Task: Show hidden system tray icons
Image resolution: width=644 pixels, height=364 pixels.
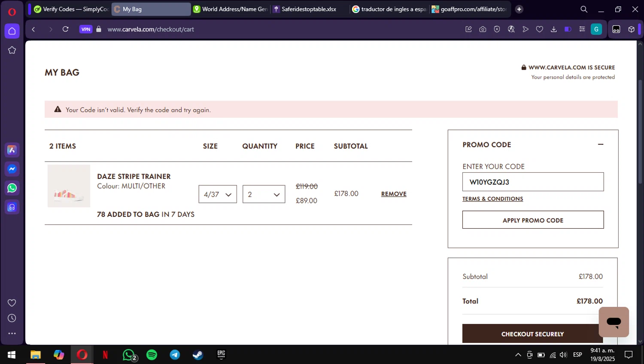Action: coord(518,355)
